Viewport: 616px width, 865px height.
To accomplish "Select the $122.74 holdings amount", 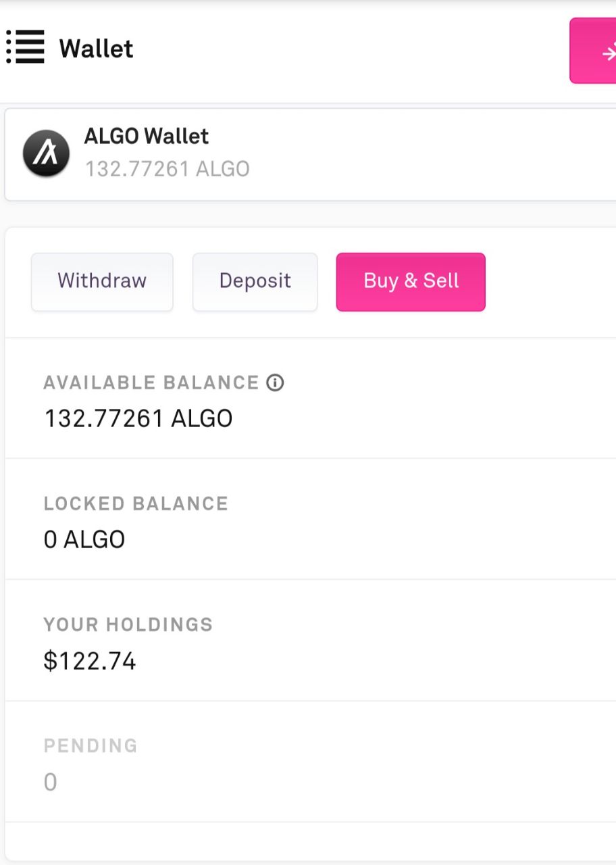I will pyautogui.click(x=90, y=661).
